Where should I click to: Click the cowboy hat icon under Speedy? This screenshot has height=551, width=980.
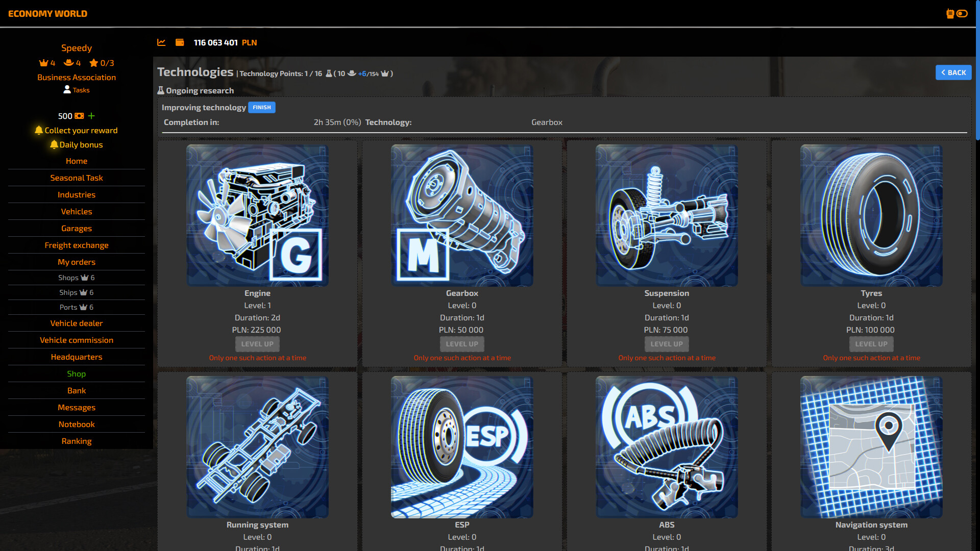click(69, 63)
